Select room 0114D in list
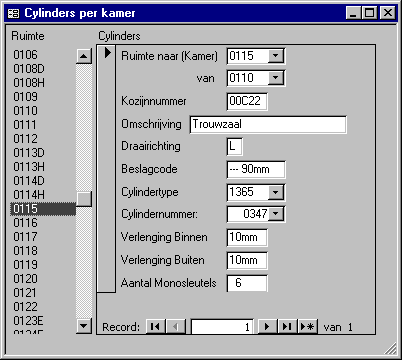402x360 pixels. [43, 181]
